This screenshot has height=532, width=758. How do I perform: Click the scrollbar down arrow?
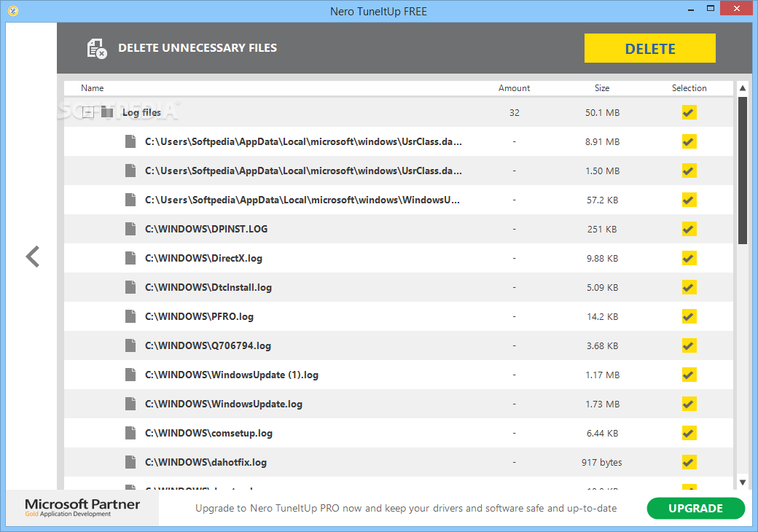pyautogui.click(x=743, y=482)
